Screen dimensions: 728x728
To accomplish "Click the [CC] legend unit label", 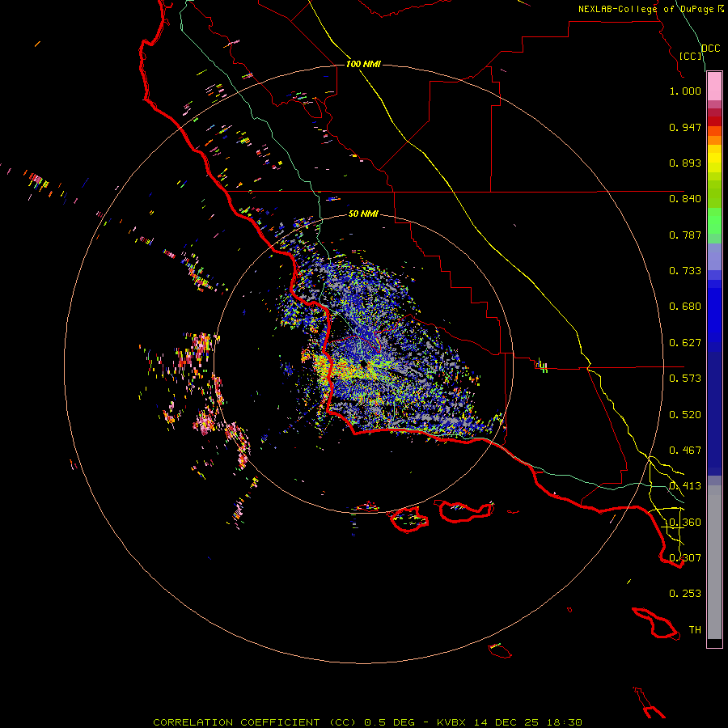I will [690, 56].
